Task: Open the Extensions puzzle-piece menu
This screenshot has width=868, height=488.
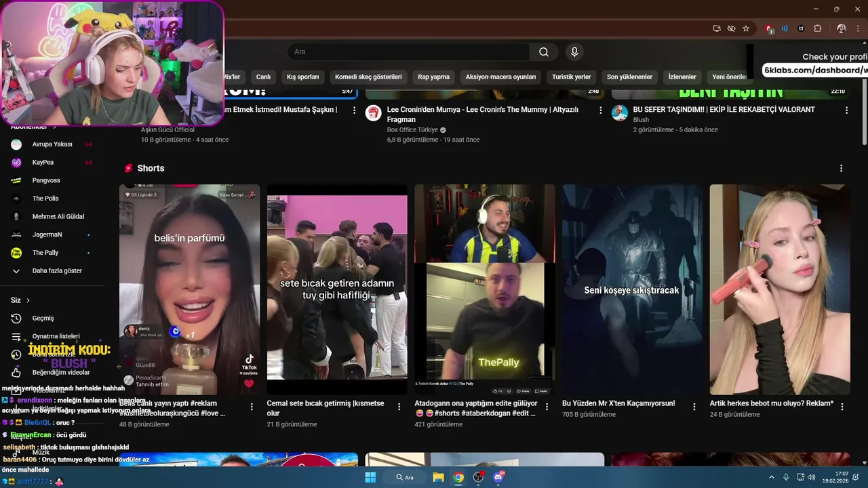Action: 817,28
